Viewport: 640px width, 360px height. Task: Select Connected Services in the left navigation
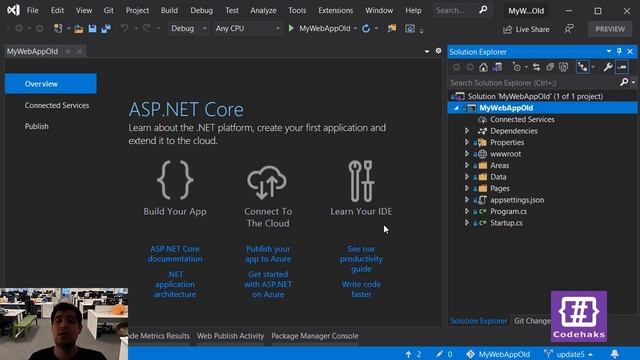57,105
